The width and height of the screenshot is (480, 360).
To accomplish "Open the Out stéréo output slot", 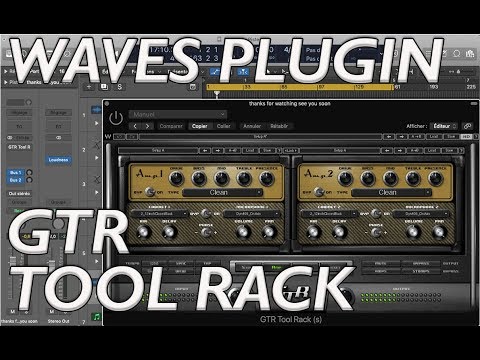I will 19,194.
